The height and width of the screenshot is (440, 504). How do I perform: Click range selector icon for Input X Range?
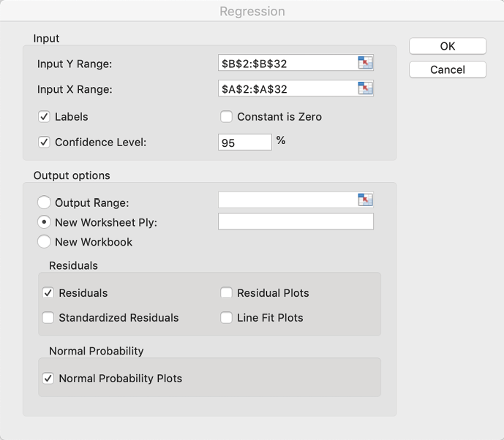[365, 89]
